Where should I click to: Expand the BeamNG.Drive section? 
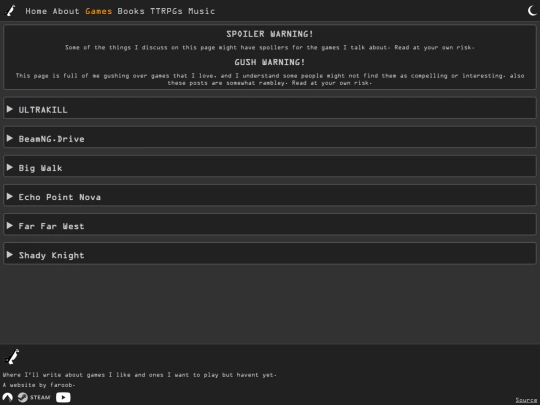click(x=270, y=138)
